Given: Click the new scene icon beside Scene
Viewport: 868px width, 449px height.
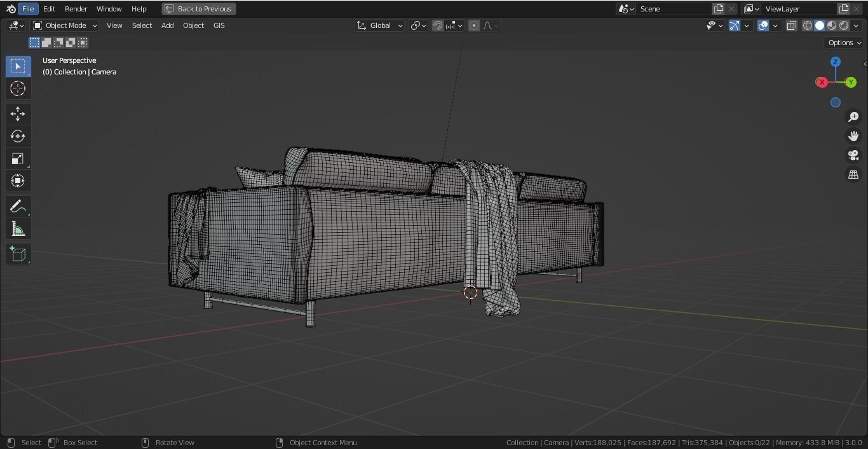Looking at the screenshot, I should [719, 9].
